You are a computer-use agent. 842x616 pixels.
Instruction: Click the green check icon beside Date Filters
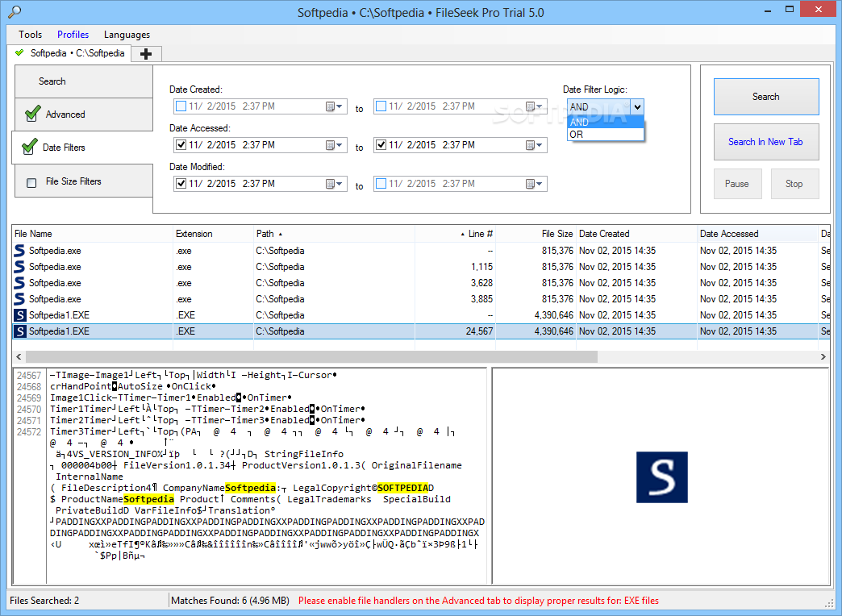pyautogui.click(x=30, y=147)
